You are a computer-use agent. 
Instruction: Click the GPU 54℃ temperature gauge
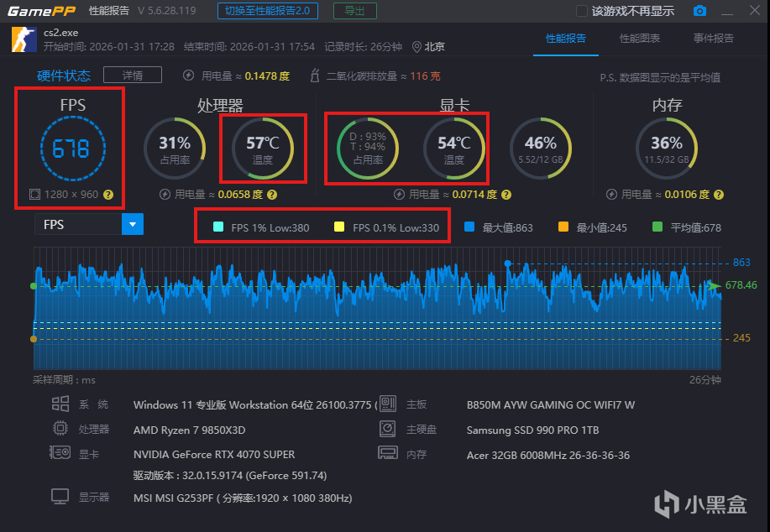coord(454,149)
